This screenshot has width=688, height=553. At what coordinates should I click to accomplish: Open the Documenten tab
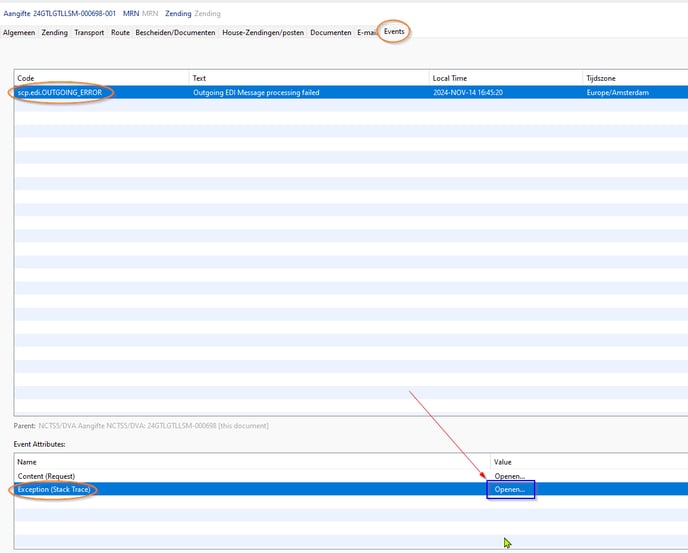(330, 32)
